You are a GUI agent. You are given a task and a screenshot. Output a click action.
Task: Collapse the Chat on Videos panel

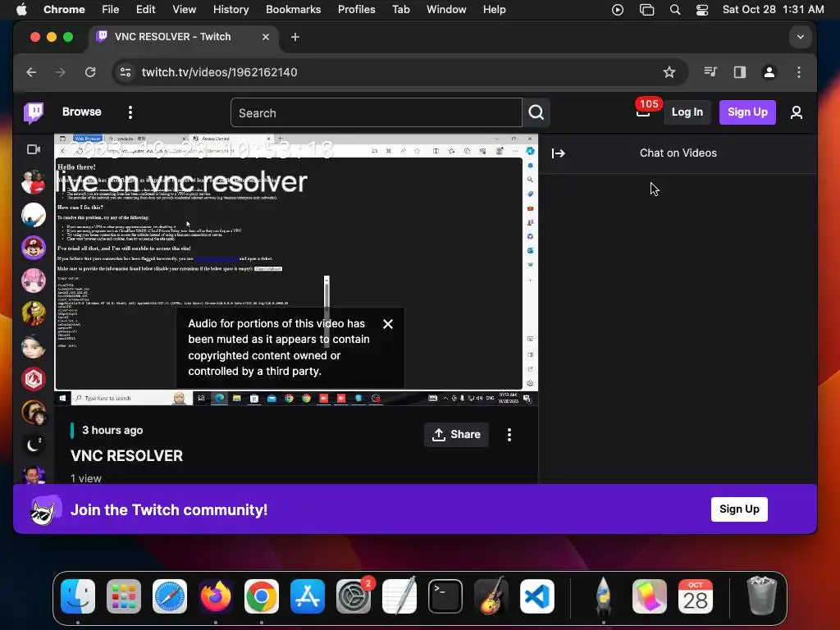(x=558, y=153)
